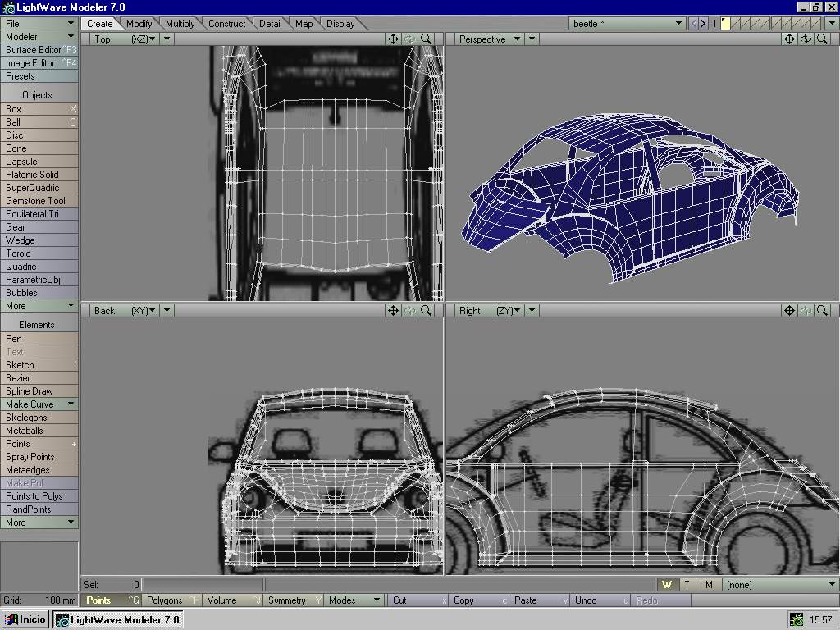Switch selection mode to Polygons
Screen dimensions: 840x630
click(172, 600)
